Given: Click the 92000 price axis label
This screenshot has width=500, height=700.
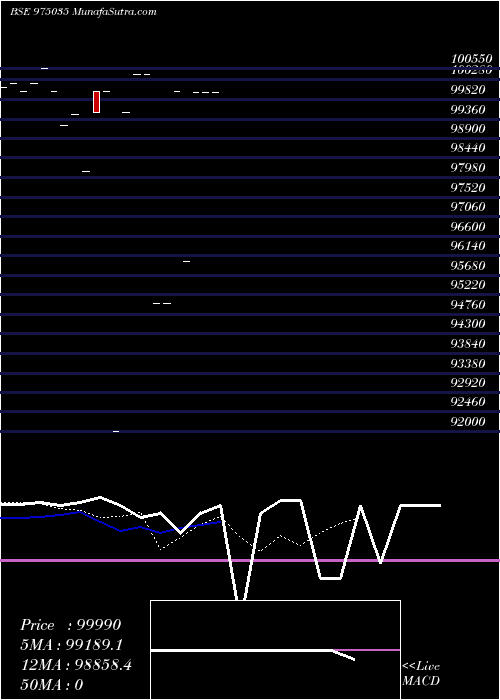Looking at the screenshot, I should 468,421.
